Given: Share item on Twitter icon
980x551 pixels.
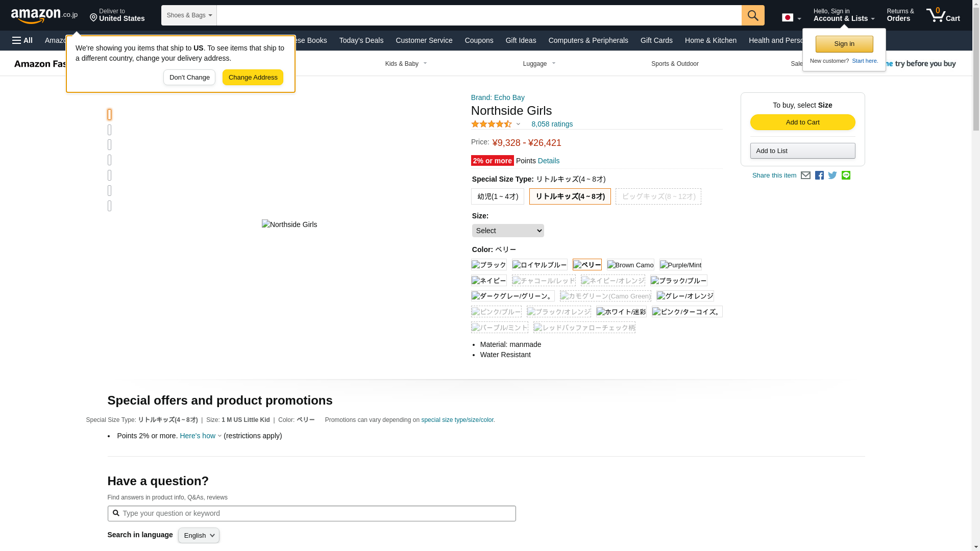Looking at the screenshot, I should (x=832, y=176).
